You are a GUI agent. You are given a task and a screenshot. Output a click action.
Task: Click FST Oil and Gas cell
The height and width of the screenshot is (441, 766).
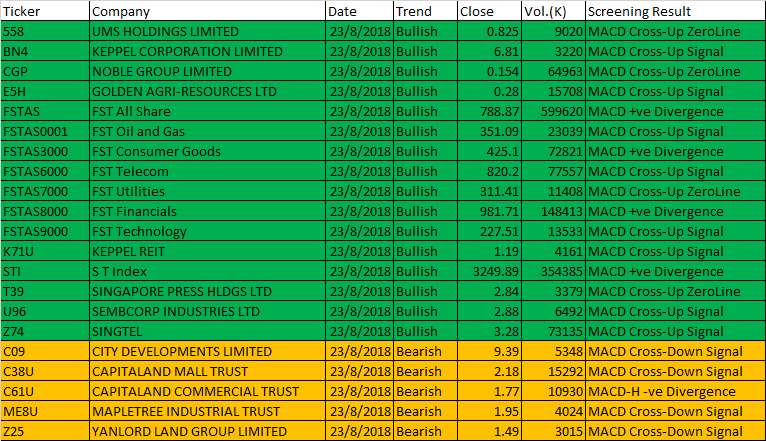click(208, 131)
